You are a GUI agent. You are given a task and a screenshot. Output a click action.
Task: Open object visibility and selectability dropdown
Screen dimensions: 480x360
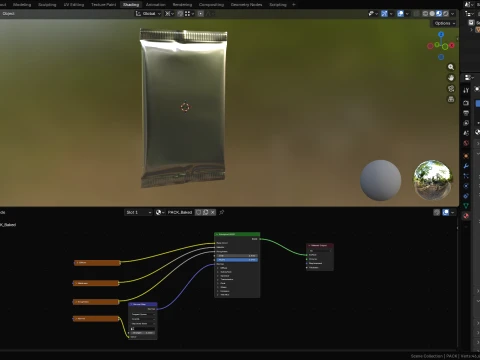tap(373, 14)
